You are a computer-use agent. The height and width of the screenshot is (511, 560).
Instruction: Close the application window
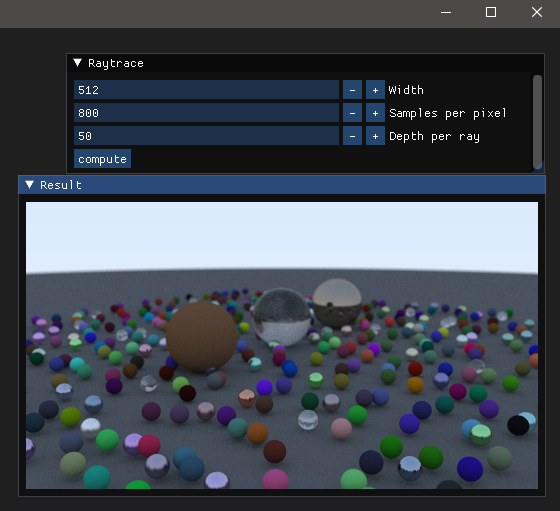(537, 12)
